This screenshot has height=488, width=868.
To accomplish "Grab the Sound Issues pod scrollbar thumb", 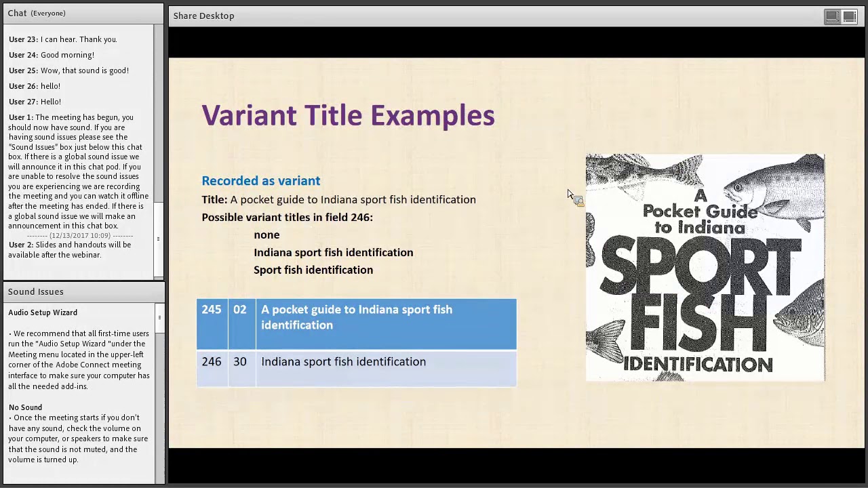I will point(159,317).
